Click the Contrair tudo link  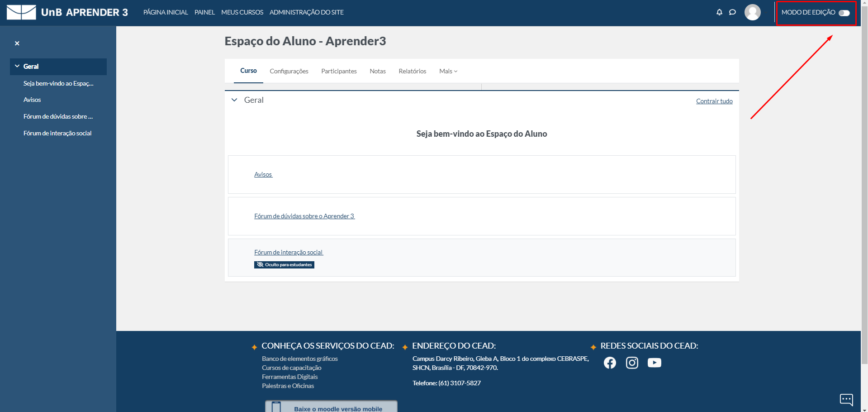click(714, 101)
